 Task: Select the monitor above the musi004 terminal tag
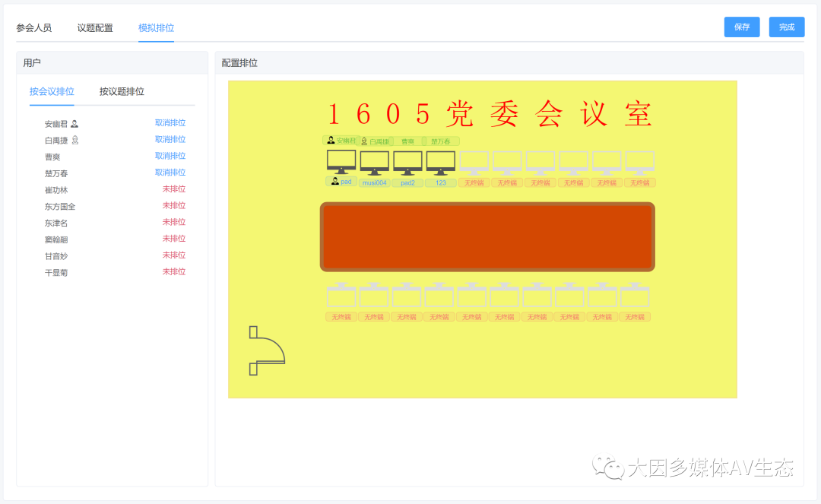pyautogui.click(x=374, y=160)
